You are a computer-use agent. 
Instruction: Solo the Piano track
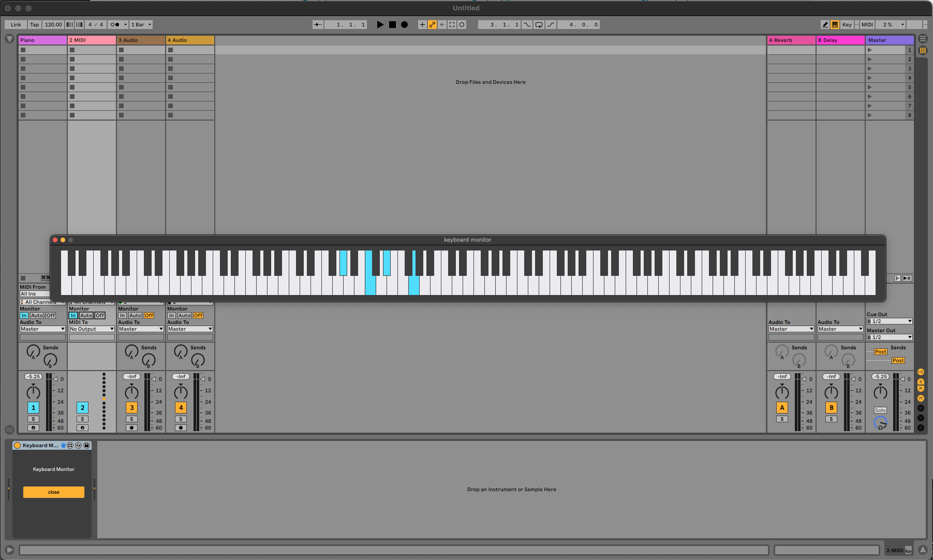[33, 419]
